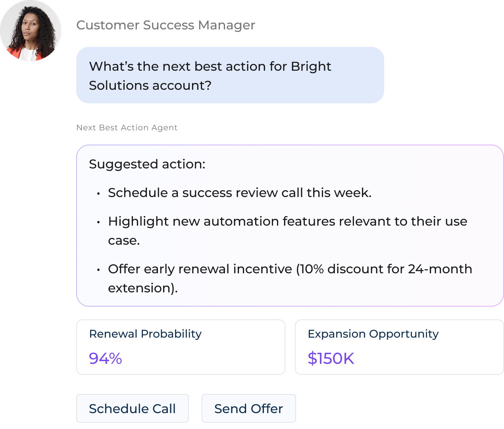Image resolution: width=504 pixels, height=429 pixels.
Task: Click the Send Offer button
Action: click(248, 408)
